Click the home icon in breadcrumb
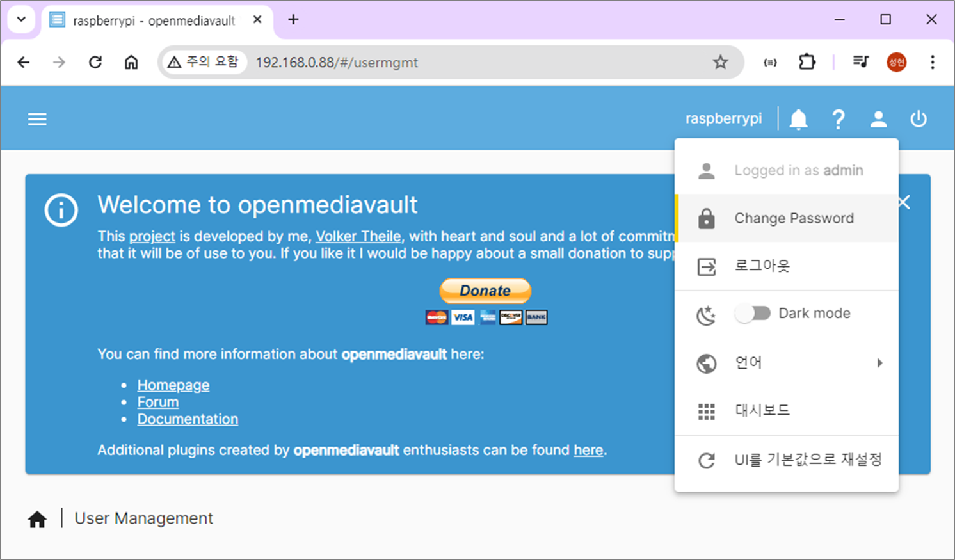The height and width of the screenshot is (560, 955). point(37,519)
